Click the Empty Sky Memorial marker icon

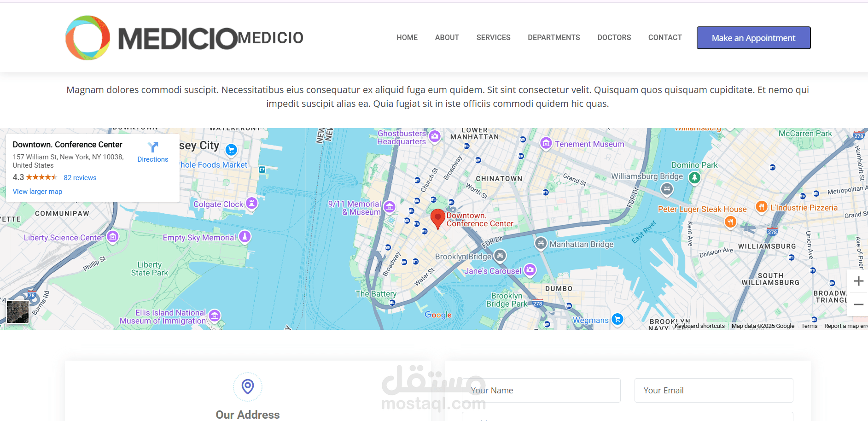click(245, 237)
